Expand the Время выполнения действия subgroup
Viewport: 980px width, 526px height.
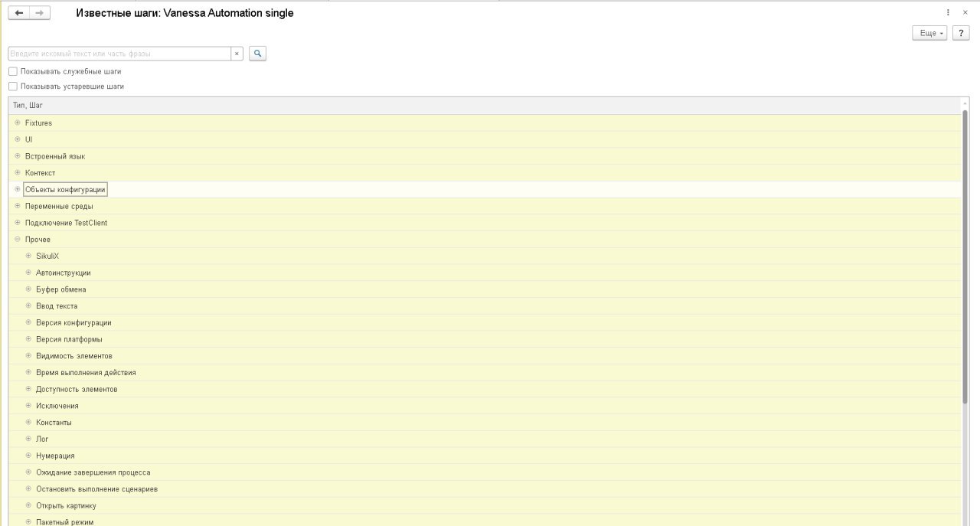tap(29, 372)
